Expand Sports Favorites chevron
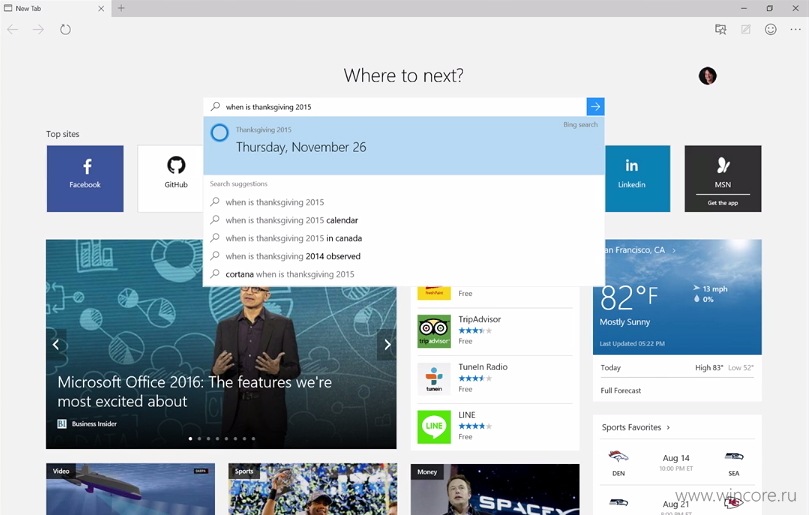The height and width of the screenshot is (515, 809). click(x=668, y=427)
